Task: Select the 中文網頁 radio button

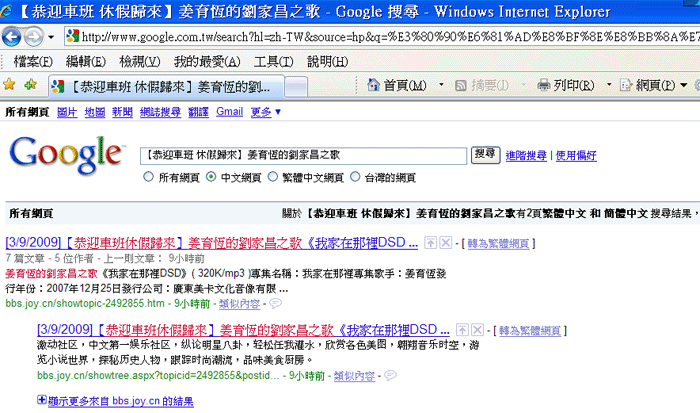Action: tap(211, 177)
